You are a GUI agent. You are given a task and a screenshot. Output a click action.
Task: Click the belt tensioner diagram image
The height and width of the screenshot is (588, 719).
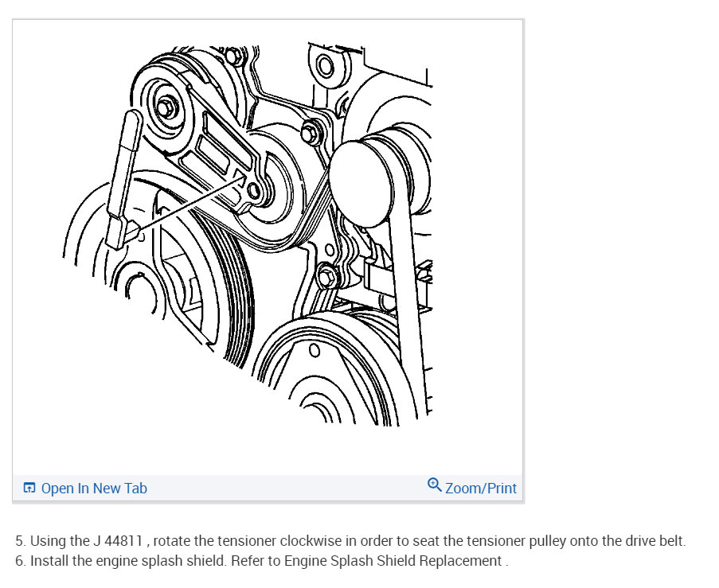[x=248, y=235]
